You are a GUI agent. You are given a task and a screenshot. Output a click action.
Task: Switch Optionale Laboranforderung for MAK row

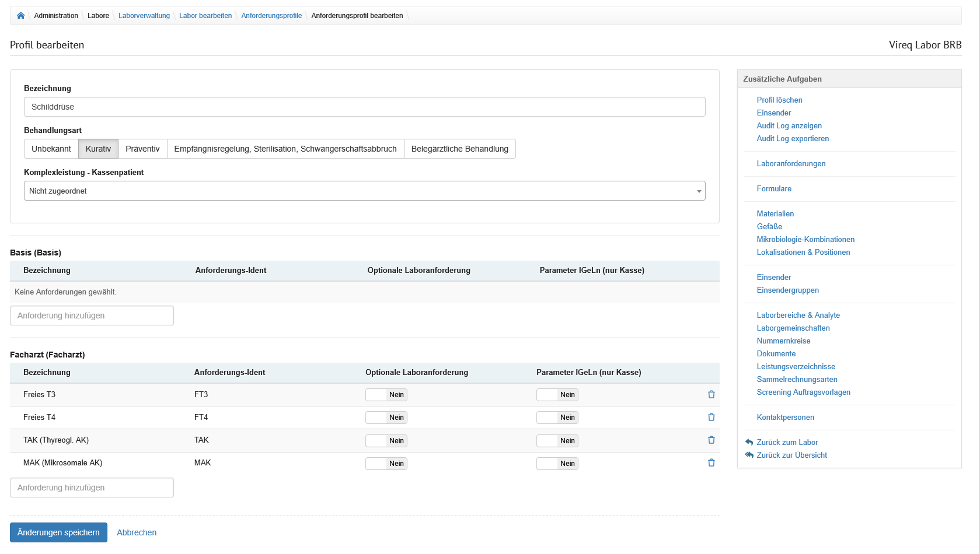coord(386,464)
